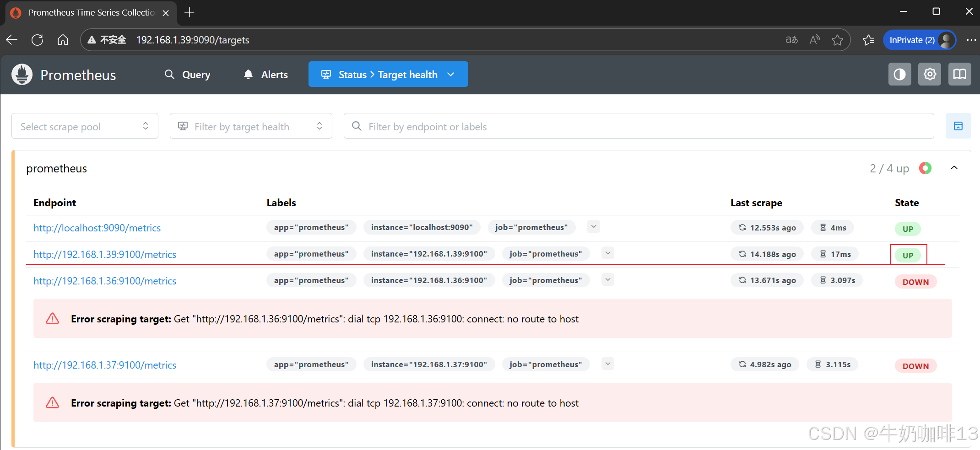Click the 4.982s ago last scrape badge

pyautogui.click(x=764, y=364)
